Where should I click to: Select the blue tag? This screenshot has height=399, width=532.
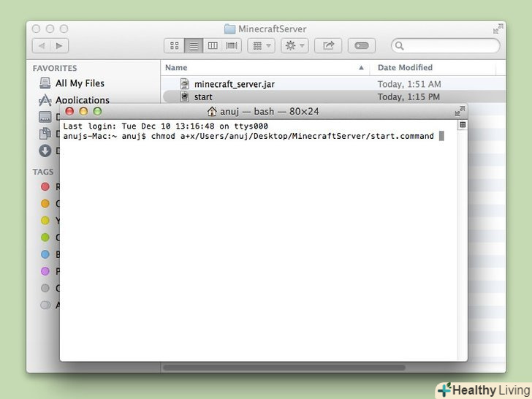[x=45, y=254]
